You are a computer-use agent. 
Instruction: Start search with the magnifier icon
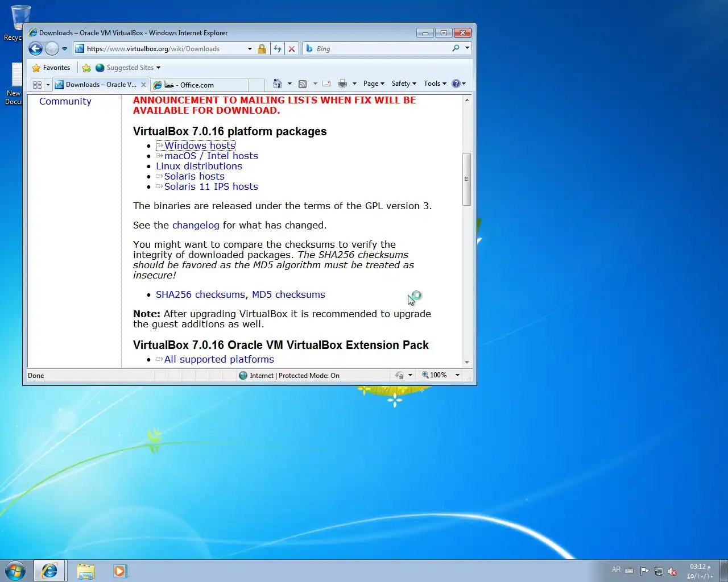(x=456, y=48)
